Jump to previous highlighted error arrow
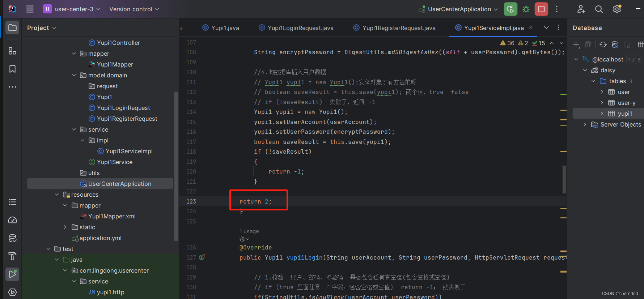The width and height of the screenshot is (644, 299). pyautogui.click(x=552, y=43)
